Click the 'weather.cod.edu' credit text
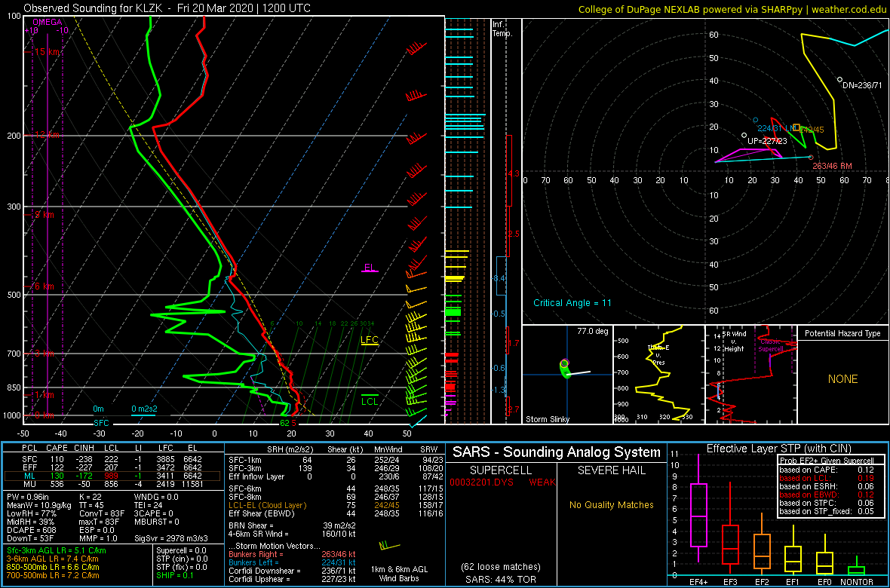Screen dimensions: 890x588 [x=849, y=8]
